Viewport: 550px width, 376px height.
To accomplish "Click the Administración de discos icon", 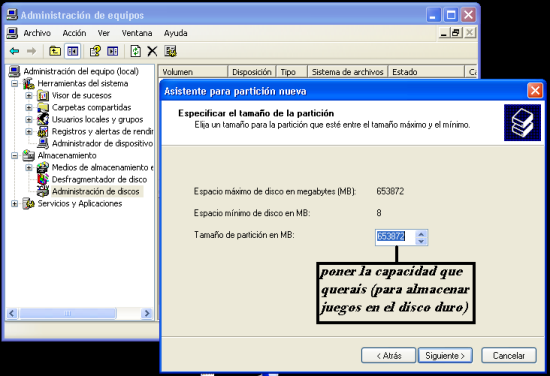I will coord(43,191).
